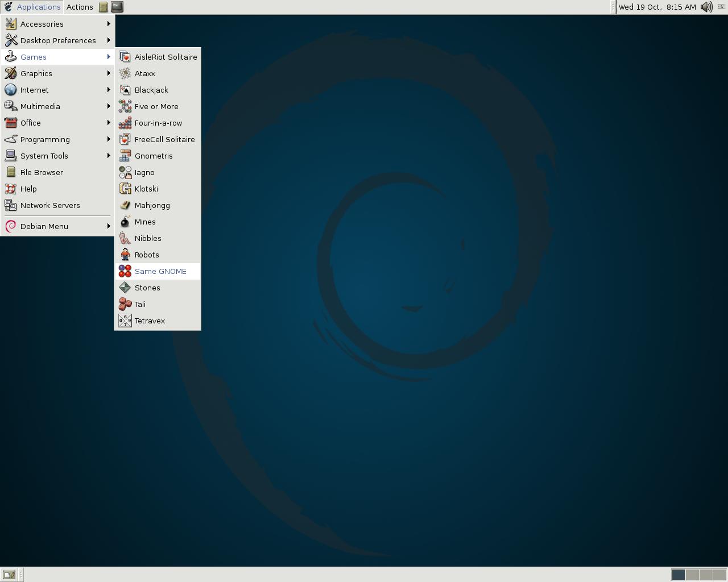Screen dimensions: 728x582
Task: Expand the Internet submenu
Action: [x=57, y=90]
